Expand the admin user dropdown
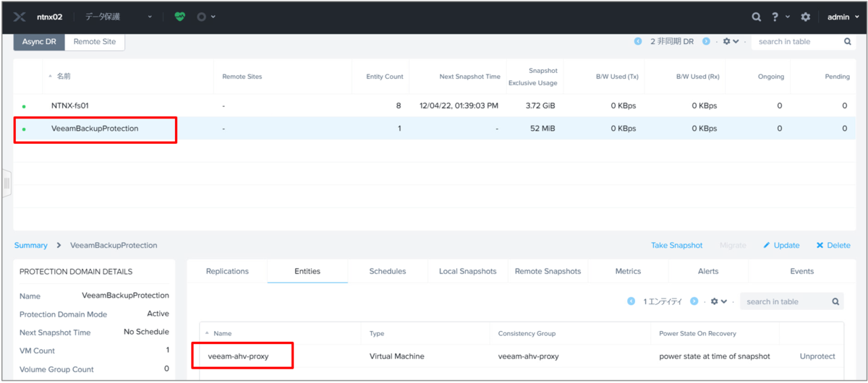Viewport: 868px width, 383px height. pos(842,17)
